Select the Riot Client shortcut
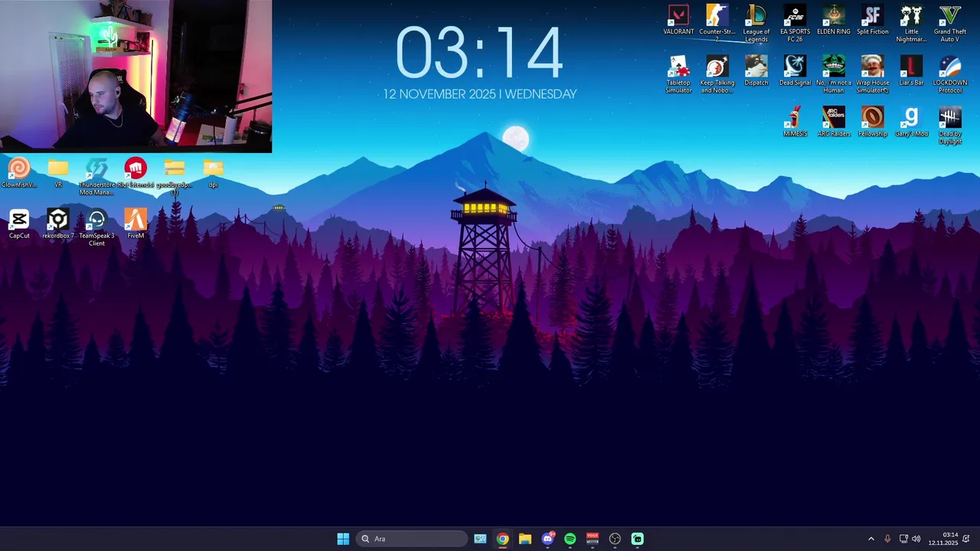 pyautogui.click(x=136, y=174)
